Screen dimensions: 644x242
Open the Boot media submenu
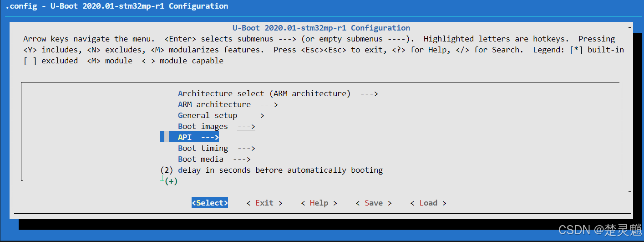[x=214, y=159]
